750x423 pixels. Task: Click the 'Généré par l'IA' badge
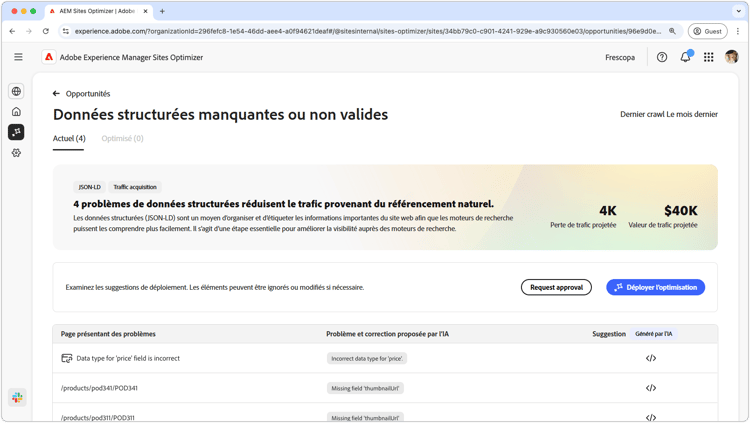tap(653, 334)
